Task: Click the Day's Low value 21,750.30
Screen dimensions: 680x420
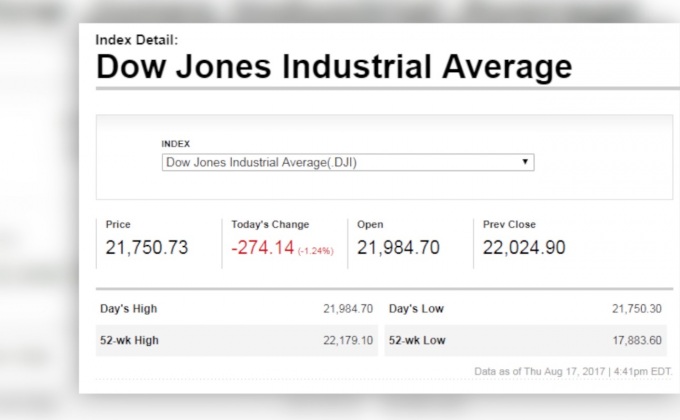Action: coord(637,309)
